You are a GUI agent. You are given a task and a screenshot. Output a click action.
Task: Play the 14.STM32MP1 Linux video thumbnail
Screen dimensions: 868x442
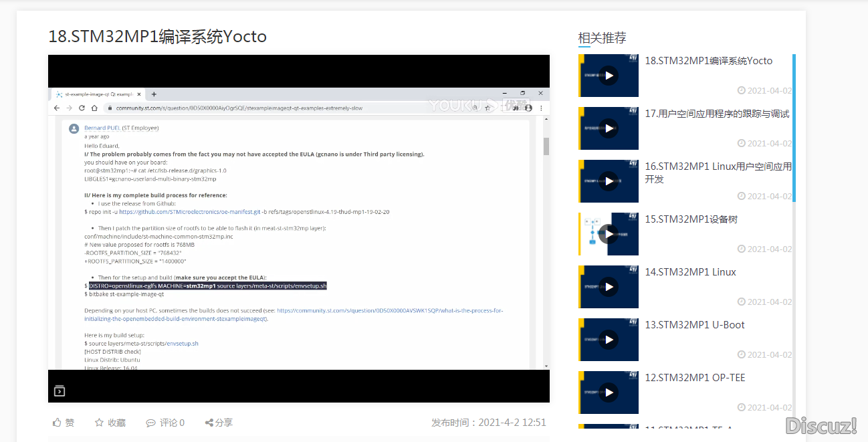pos(608,287)
